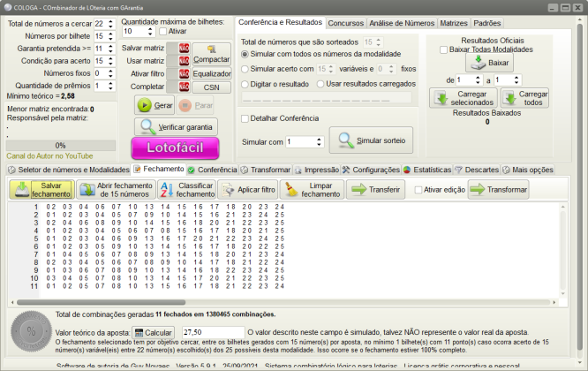Enable the Detalhar Conferência checkbox
The height and width of the screenshot is (371, 588).
tap(246, 117)
